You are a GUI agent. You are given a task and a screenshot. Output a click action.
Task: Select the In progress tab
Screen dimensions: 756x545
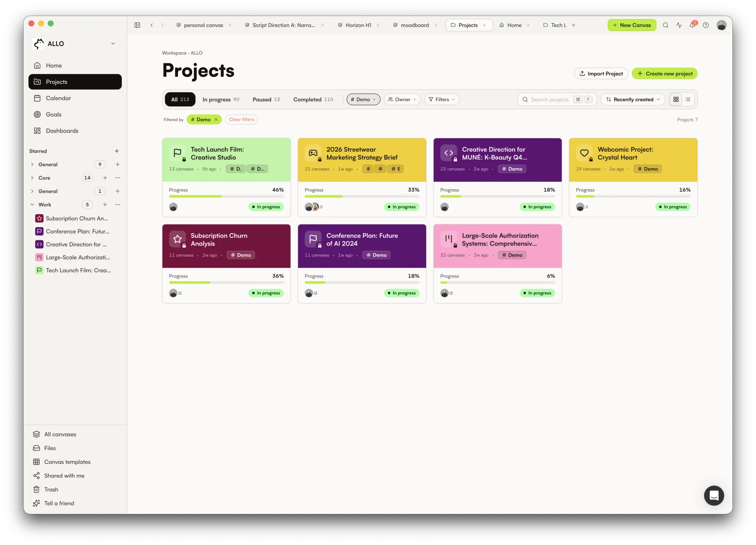click(220, 100)
